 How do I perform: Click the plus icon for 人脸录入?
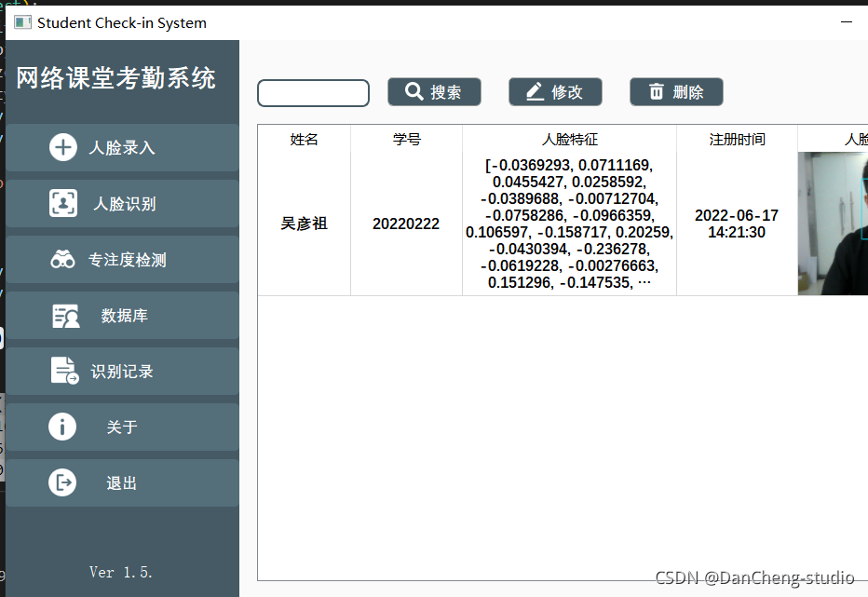(x=63, y=147)
